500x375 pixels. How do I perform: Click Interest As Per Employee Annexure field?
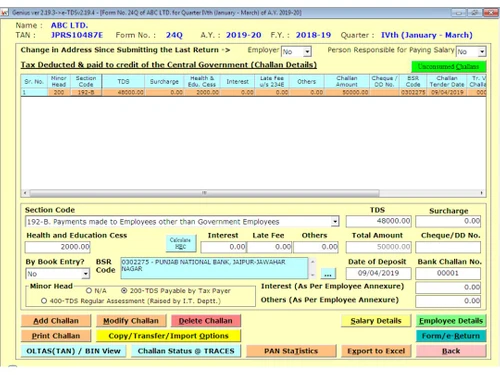448,287
